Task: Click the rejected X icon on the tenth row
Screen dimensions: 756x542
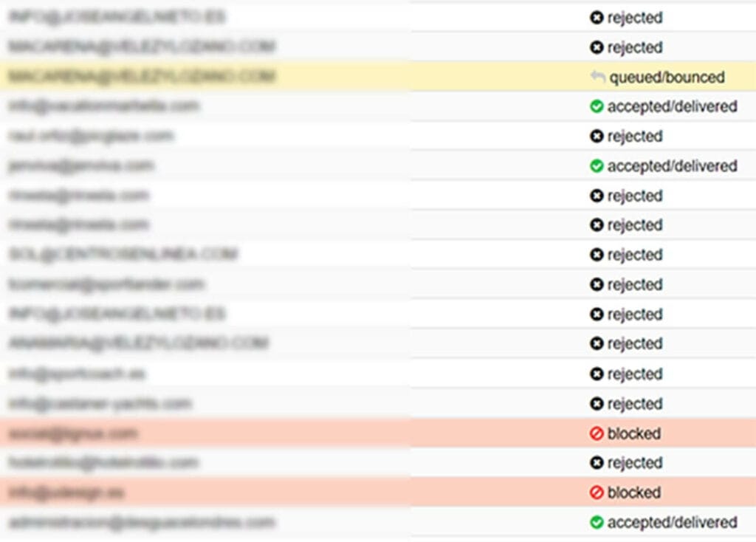Action: tap(598, 284)
